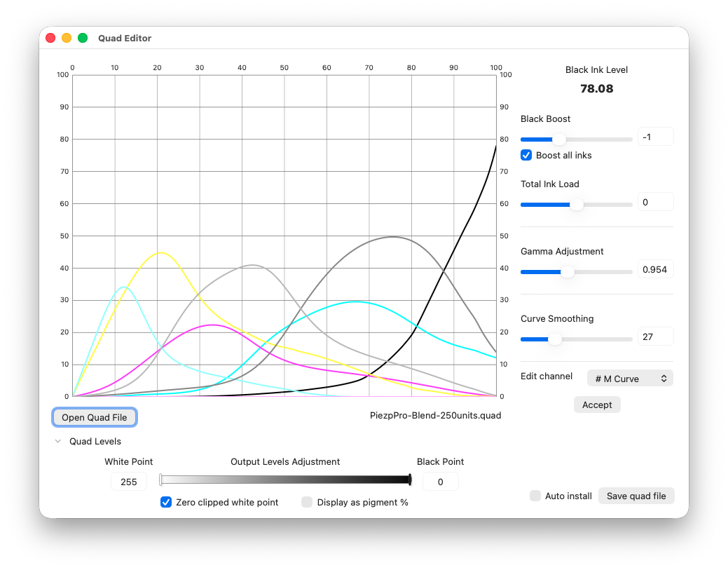The height and width of the screenshot is (570, 728).
Task: Click the Output Levels gradient slider
Action: pyautogui.click(x=286, y=480)
